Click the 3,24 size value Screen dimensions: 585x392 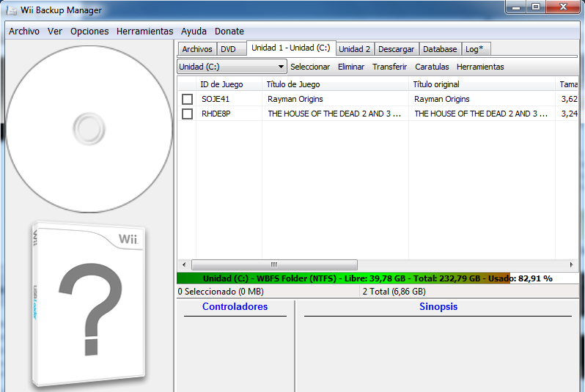570,114
